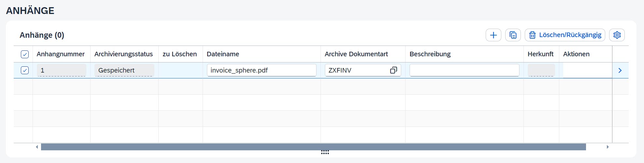Click the Anhangnummer column header
The image size is (644, 163).
[61, 54]
